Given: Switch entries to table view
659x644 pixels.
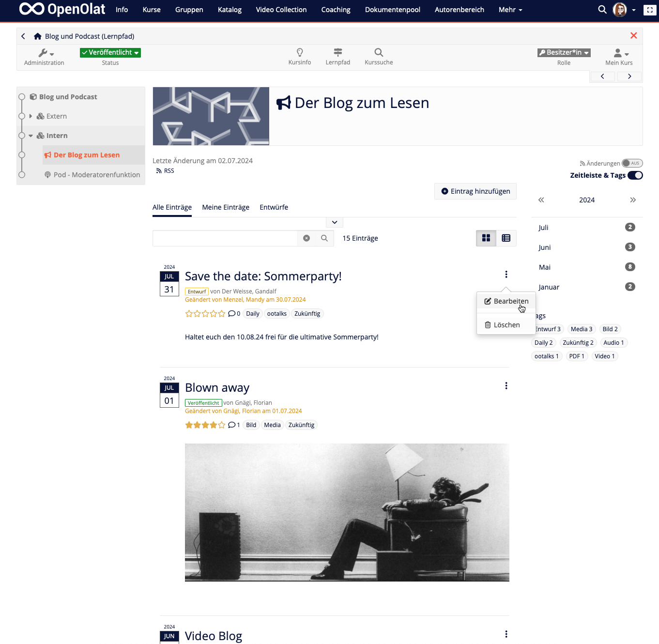Looking at the screenshot, I should 506,238.
